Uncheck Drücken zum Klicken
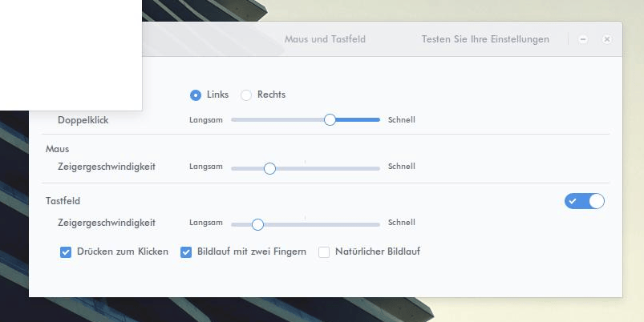Image resolution: width=644 pixels, height=322 pixels. [66, 252]
